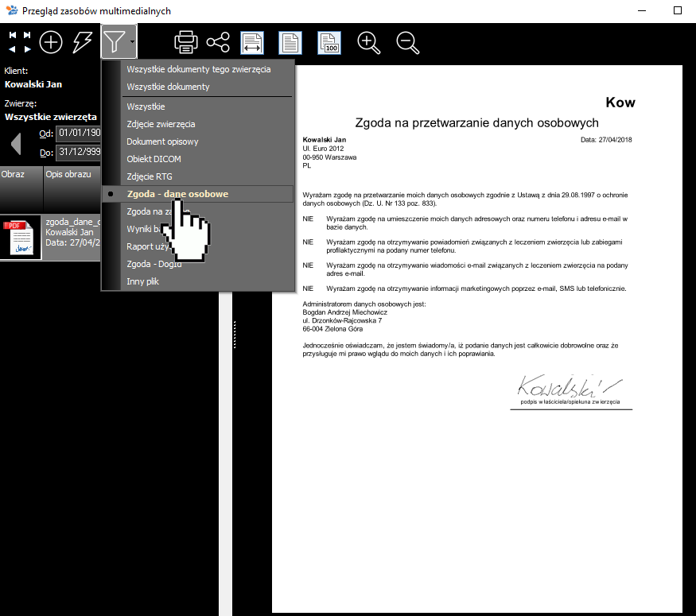Click the funnel filter icon
Image resolution: width=696 pixels, height=616 pixels.
click(115, 41)
